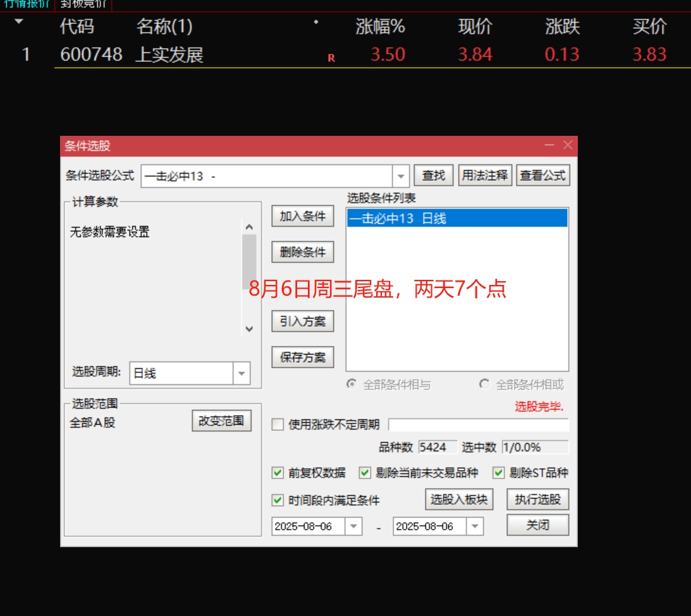The image size is (691, 616).
Task: Toggle 前复权数据 checkbox
Action: pos(278,473)
